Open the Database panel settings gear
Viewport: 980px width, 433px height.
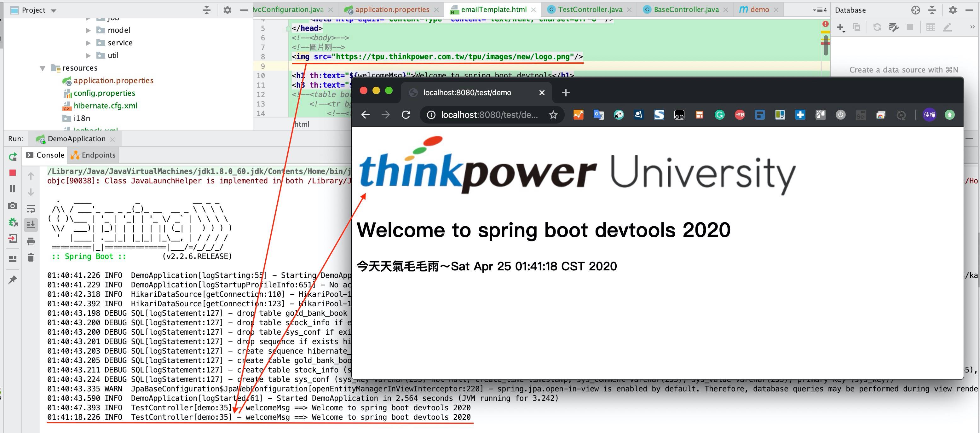pos(953,10)
